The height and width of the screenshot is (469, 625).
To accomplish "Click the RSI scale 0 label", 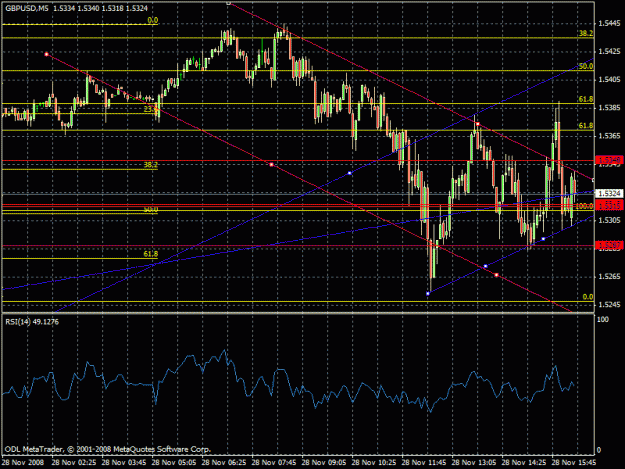I will (599, 450).
